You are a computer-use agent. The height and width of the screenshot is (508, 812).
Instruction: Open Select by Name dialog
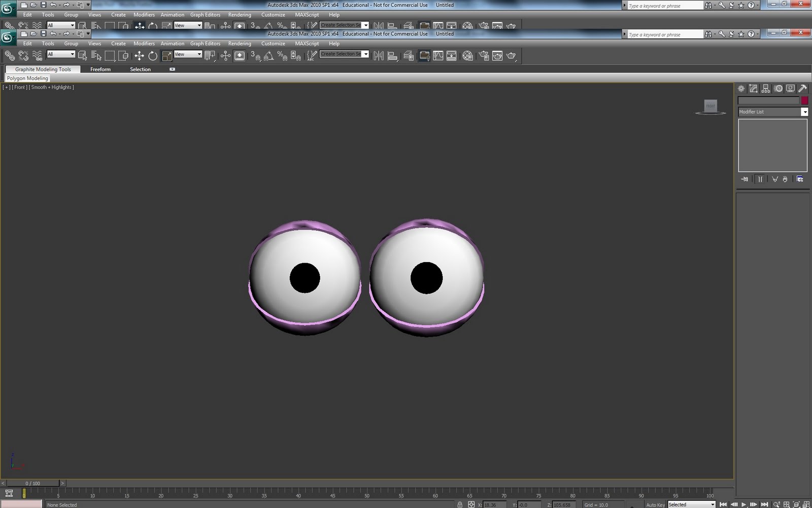point(96,55)
